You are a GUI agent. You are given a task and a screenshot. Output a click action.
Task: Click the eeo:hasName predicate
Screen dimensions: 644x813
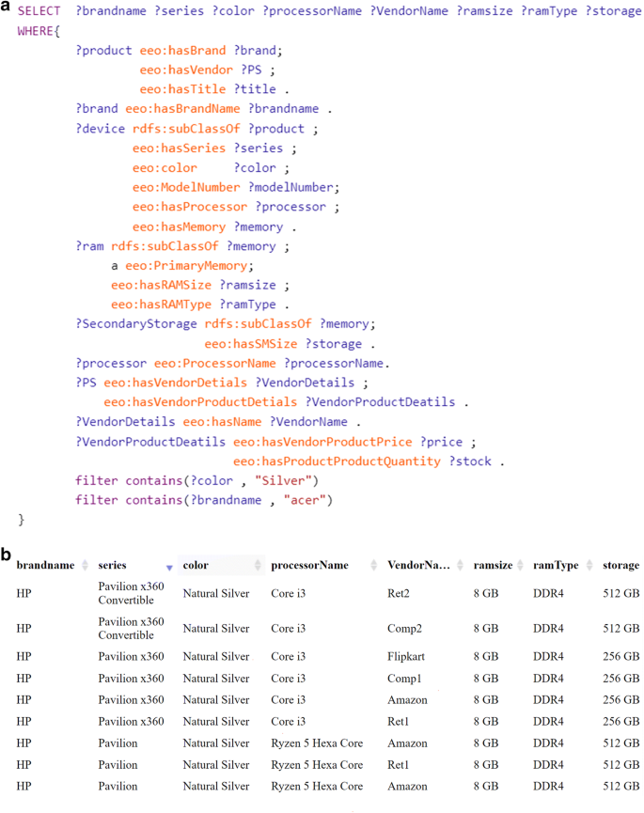click(x=222, y=421)
